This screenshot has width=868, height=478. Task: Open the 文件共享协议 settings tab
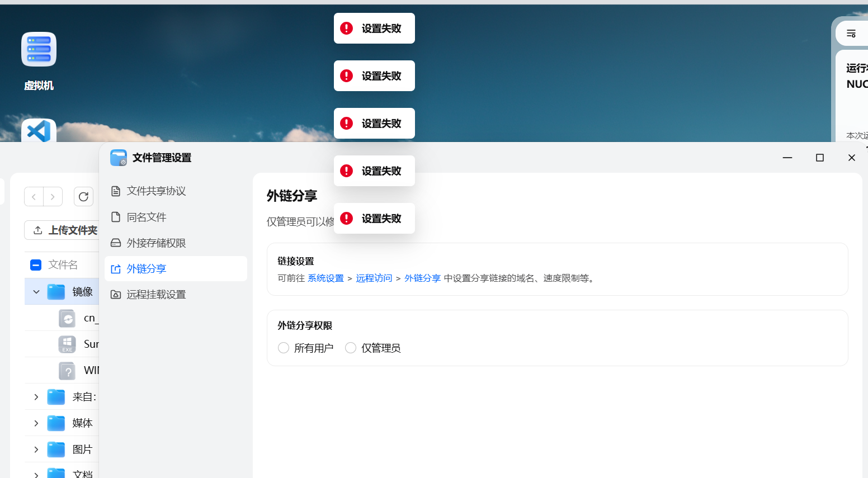click(176, 191)
